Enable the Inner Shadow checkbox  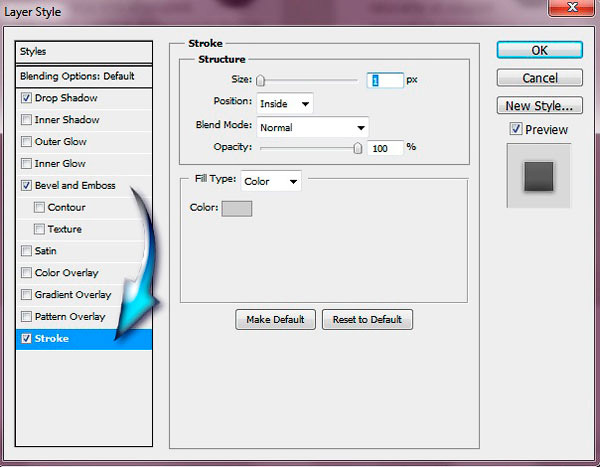click(x=26, y=120)
